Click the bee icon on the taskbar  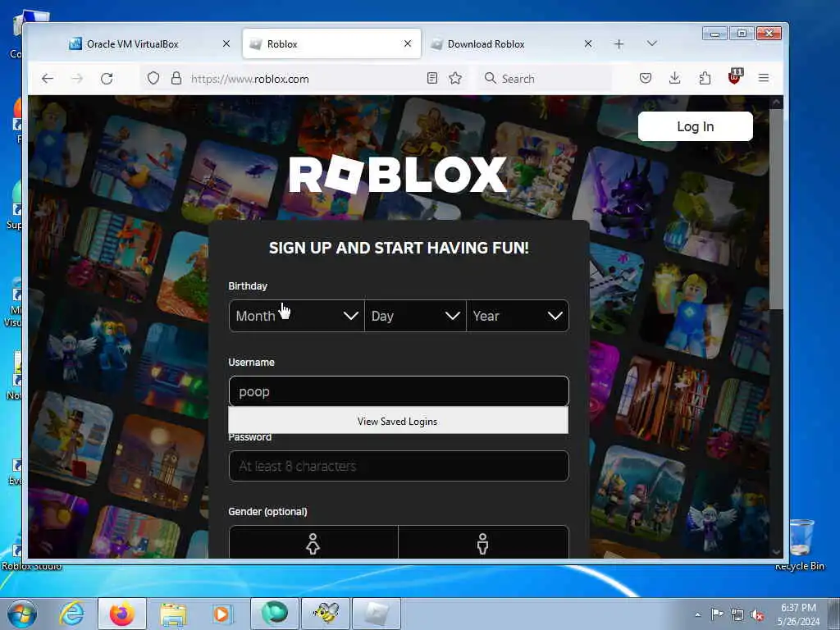pos(326,614)
